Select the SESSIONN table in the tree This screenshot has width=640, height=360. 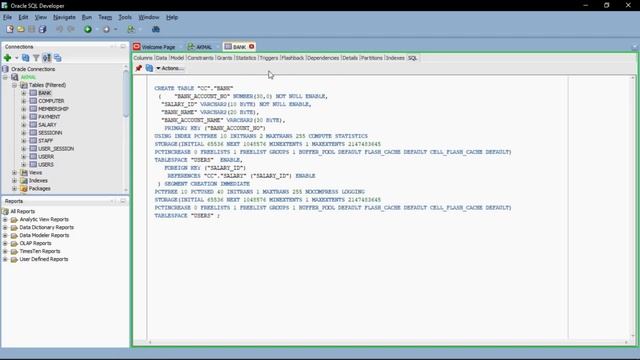coord(50,133)
